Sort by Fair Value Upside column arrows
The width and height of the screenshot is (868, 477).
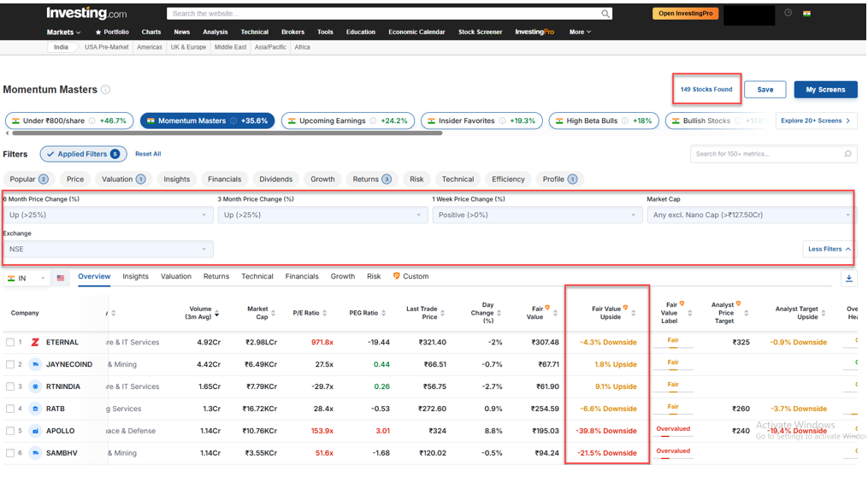pos(634,314)
